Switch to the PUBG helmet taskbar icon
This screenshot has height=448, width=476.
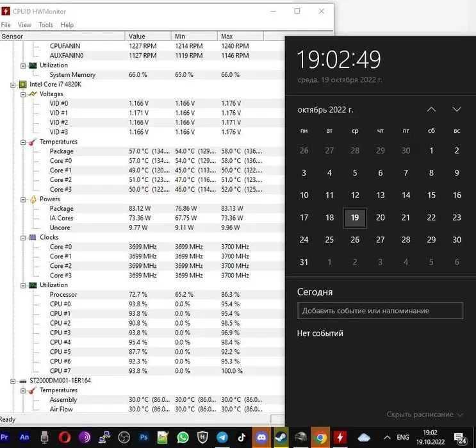pyautogui.click(x=301, y=437)
